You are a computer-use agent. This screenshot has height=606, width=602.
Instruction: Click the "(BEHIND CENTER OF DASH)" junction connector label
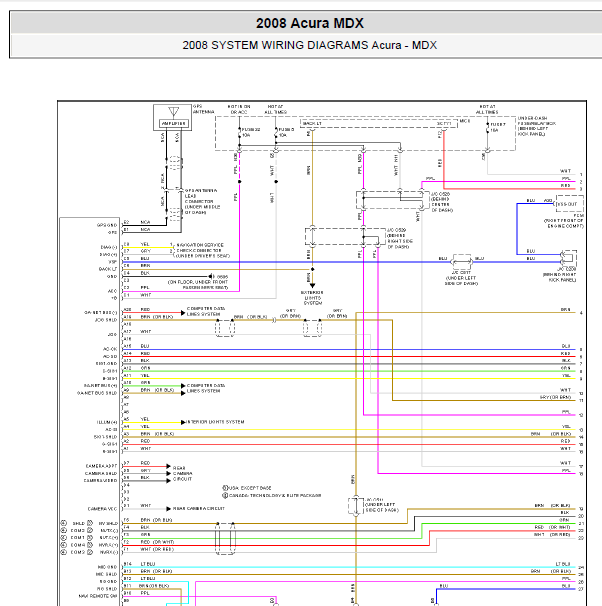tap(440, 204)
